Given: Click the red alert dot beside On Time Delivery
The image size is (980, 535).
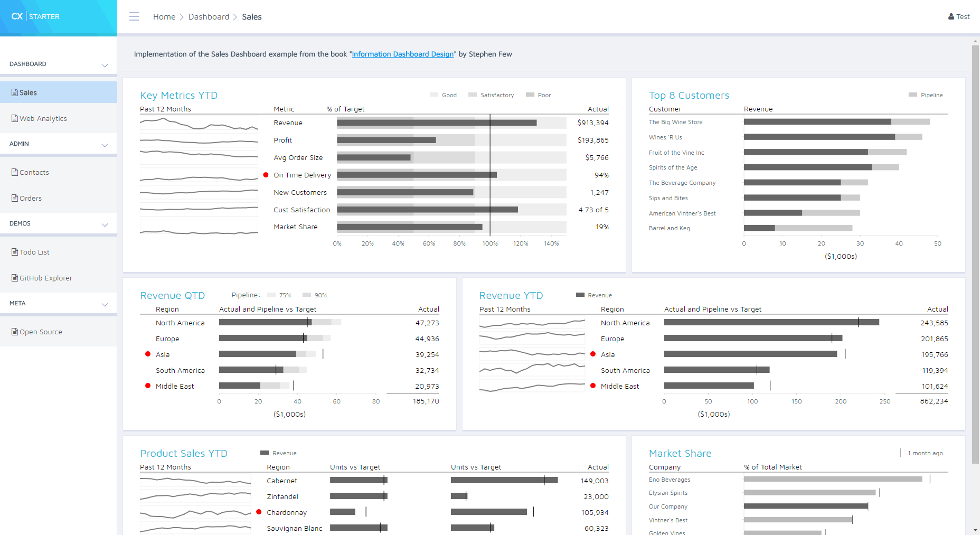Looking at the screenshot, I should pos(266,175).
